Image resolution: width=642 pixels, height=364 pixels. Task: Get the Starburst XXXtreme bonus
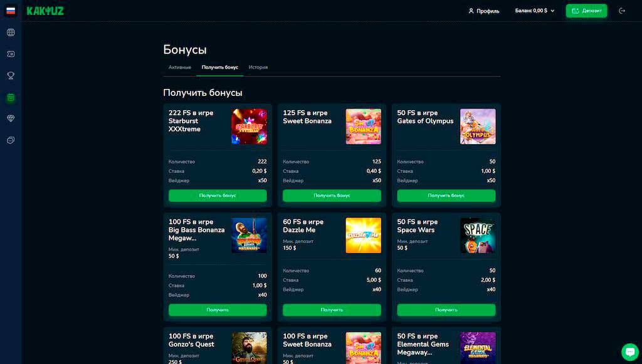point(218,195)
